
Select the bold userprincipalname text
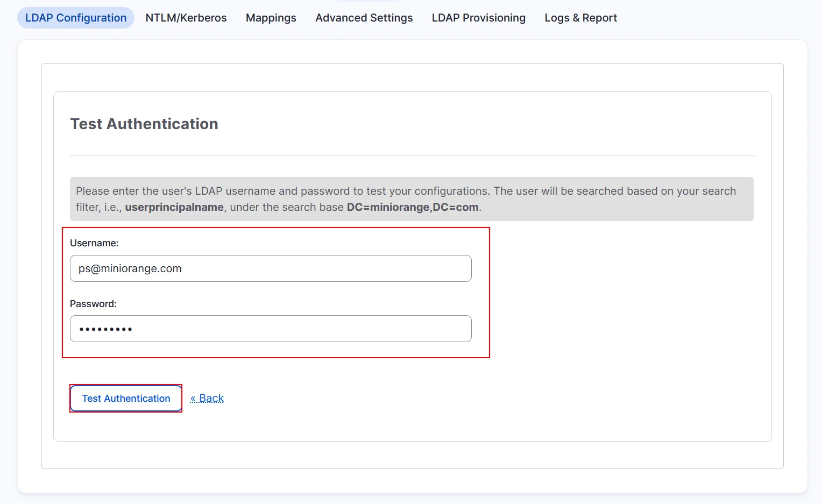(x=174, y=207)
